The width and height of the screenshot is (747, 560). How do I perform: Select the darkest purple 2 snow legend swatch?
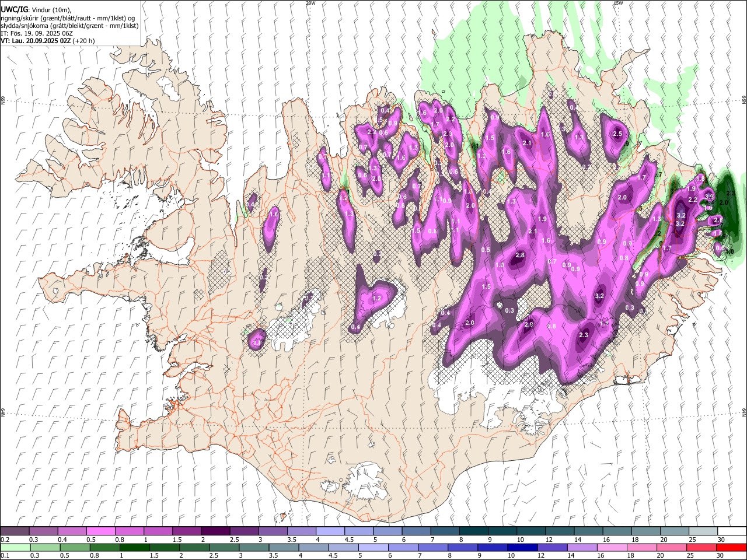click(216, 531)
